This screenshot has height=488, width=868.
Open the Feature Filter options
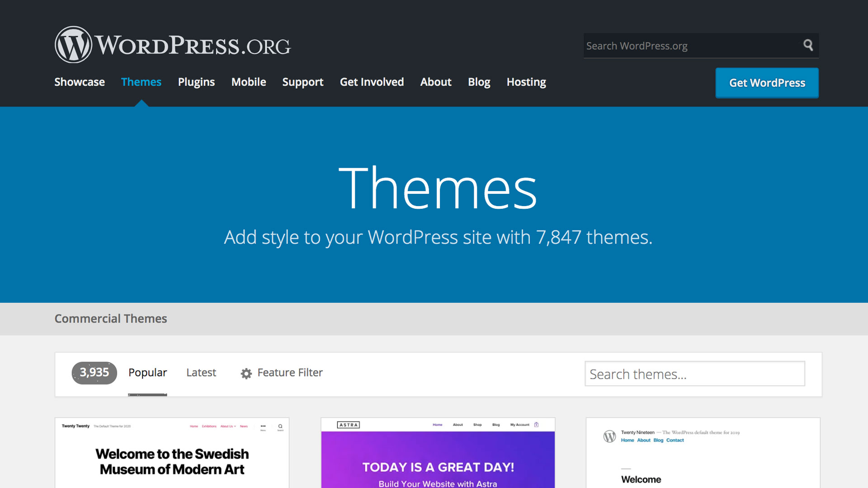(282, 373)
